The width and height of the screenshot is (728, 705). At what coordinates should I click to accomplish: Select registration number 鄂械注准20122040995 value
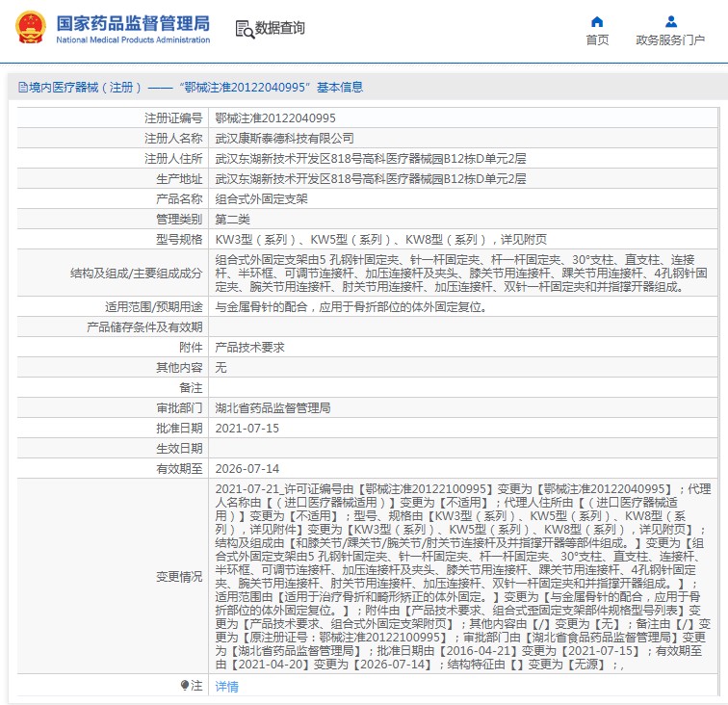[x=275, y=117]
